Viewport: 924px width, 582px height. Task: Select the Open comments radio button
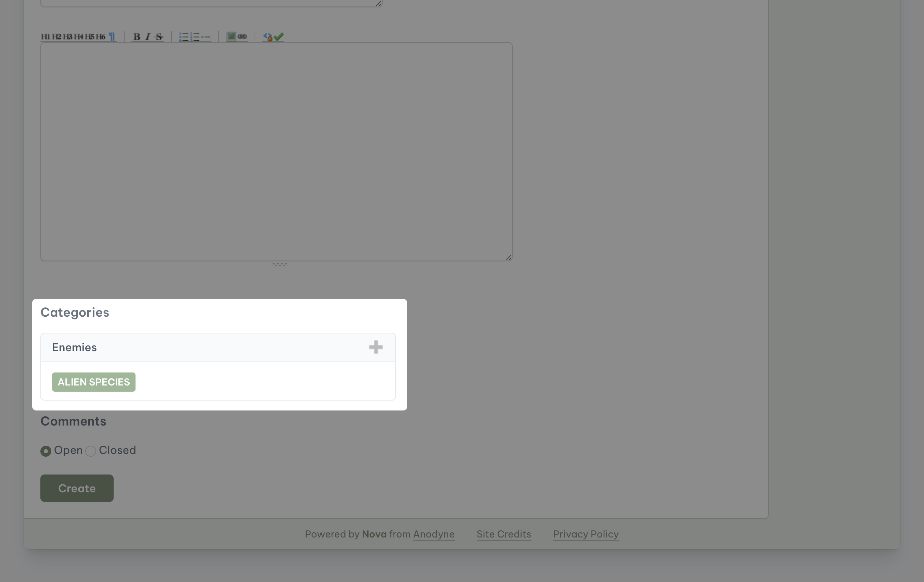(46, 451)
